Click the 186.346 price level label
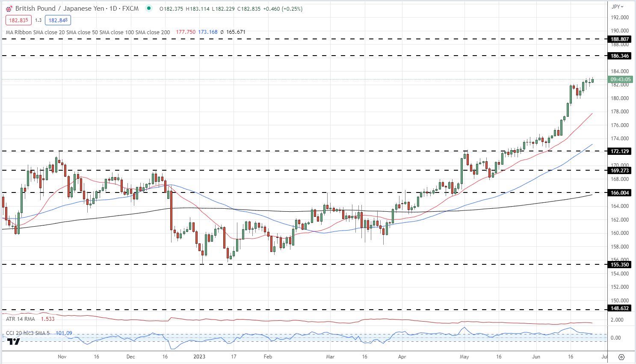The height and width of the screenshot is (364, 636). point(619,56)
